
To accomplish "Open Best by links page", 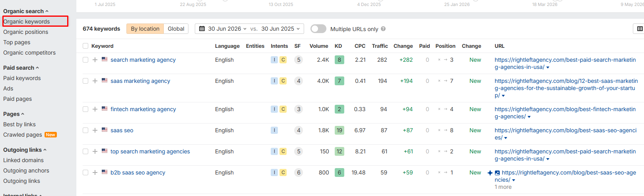I will pyautogui.click(x=19, y=124).
